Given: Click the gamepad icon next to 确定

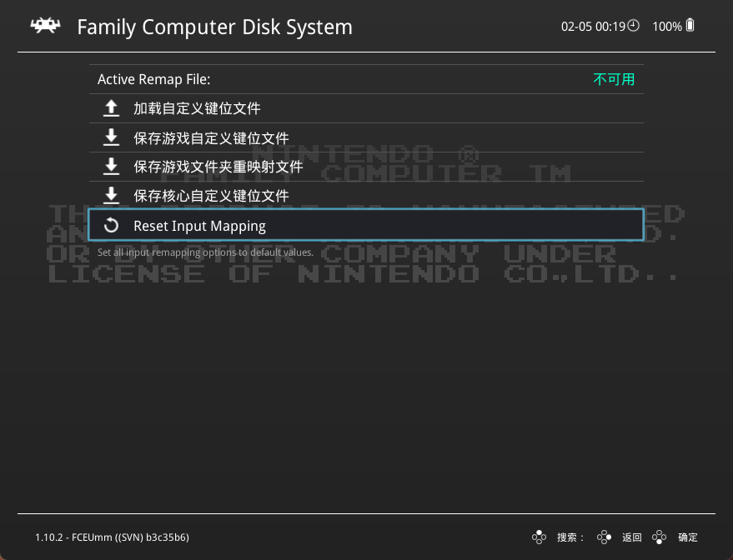Looking at the screenshot, I should (659, 537).
